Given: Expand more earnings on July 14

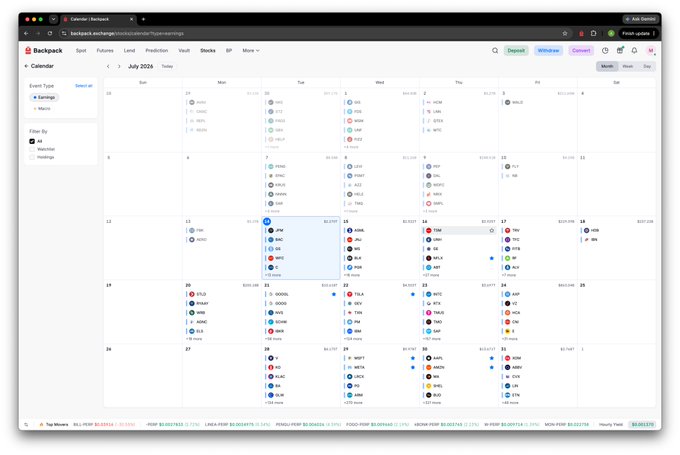Looking at the screenshot, I should [x=273, y=275].
